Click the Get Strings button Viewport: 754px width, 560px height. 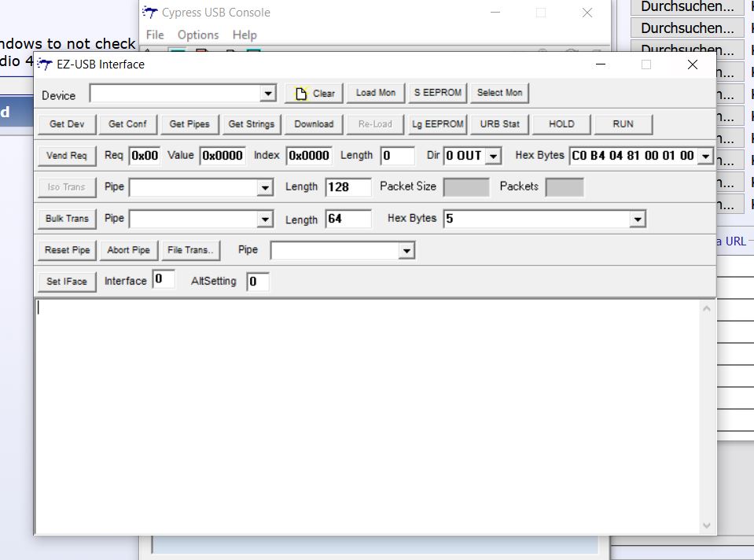252,124
